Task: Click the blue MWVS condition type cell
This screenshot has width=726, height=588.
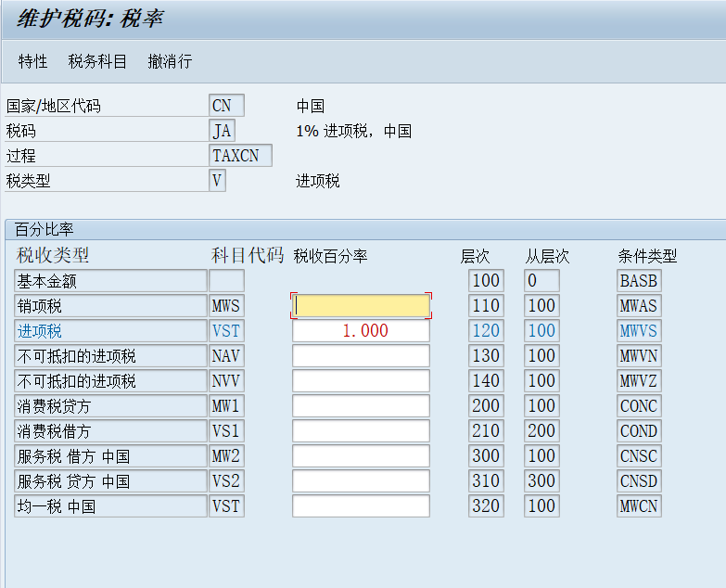Action: (639, 330)
